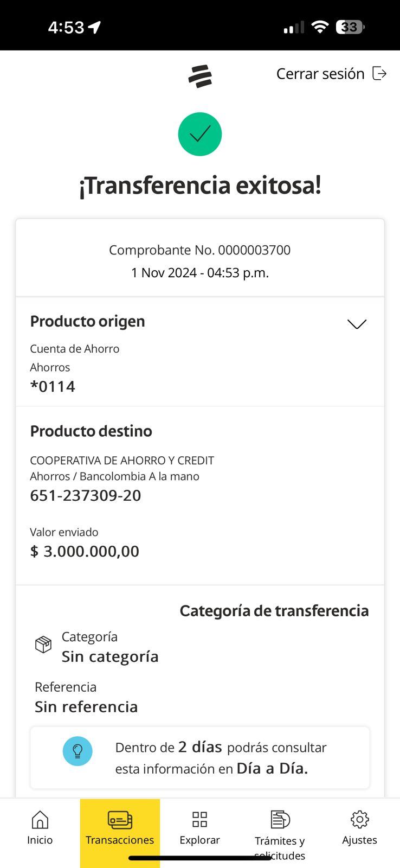Tap the Sin categoría value

point(110,656)
